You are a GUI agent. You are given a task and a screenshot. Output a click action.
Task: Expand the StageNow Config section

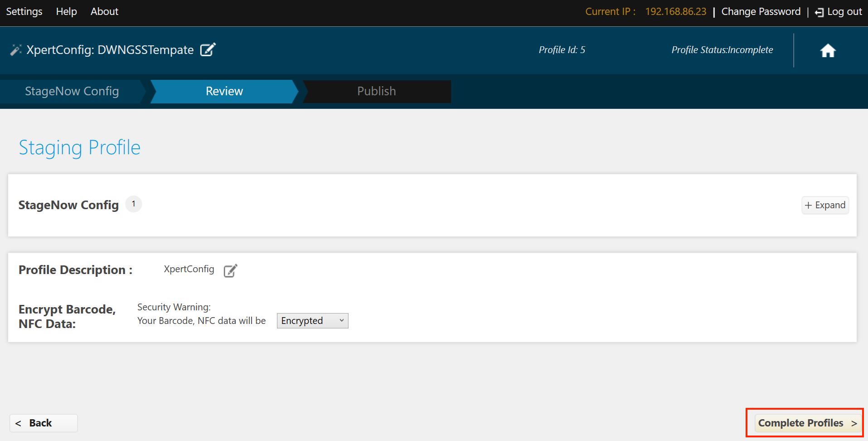825,205
